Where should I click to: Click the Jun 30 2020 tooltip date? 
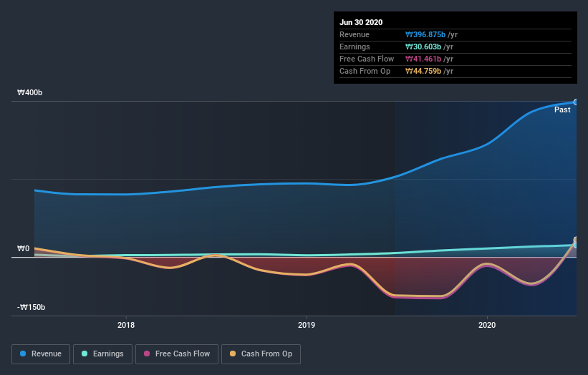(x=361, y=22)
